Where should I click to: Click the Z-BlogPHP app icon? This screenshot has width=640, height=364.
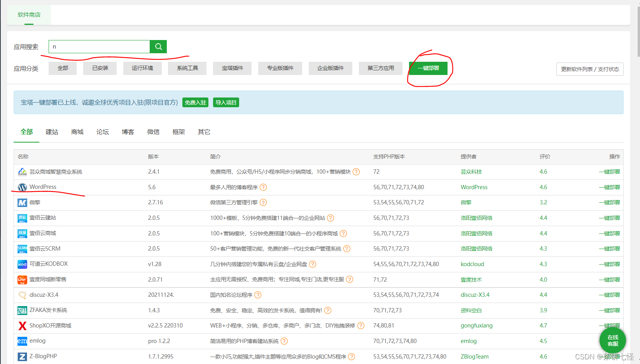pos(22,357)
